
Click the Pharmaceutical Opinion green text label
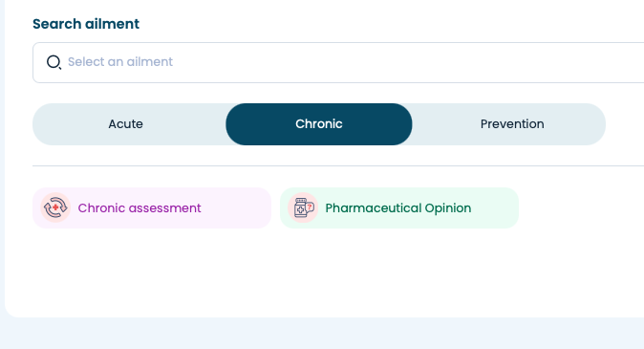pyautogui.click(x=398, y=208)
